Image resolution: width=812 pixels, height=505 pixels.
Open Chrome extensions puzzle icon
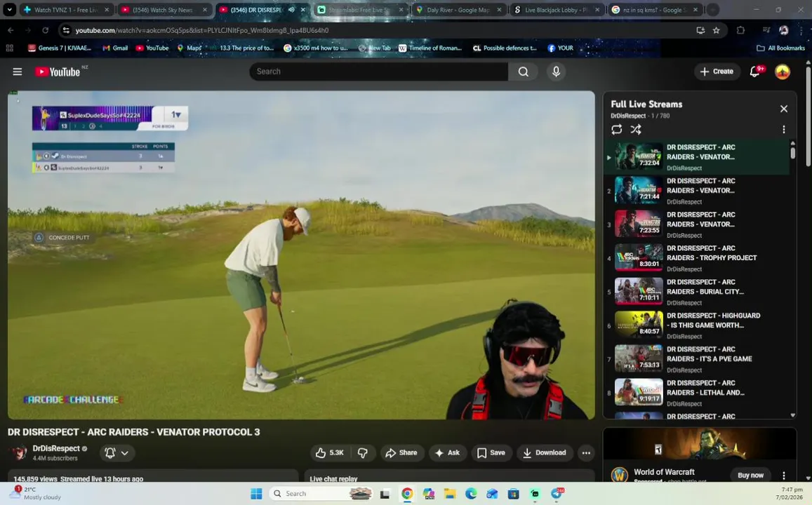point(740,30)
